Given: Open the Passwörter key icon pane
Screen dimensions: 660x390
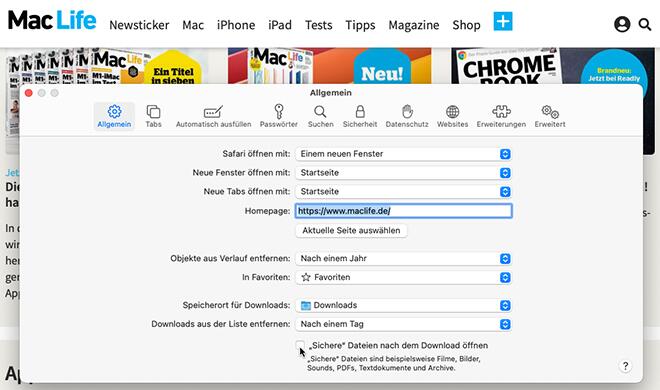Looking at the screenshot, I should coord(278,117).
